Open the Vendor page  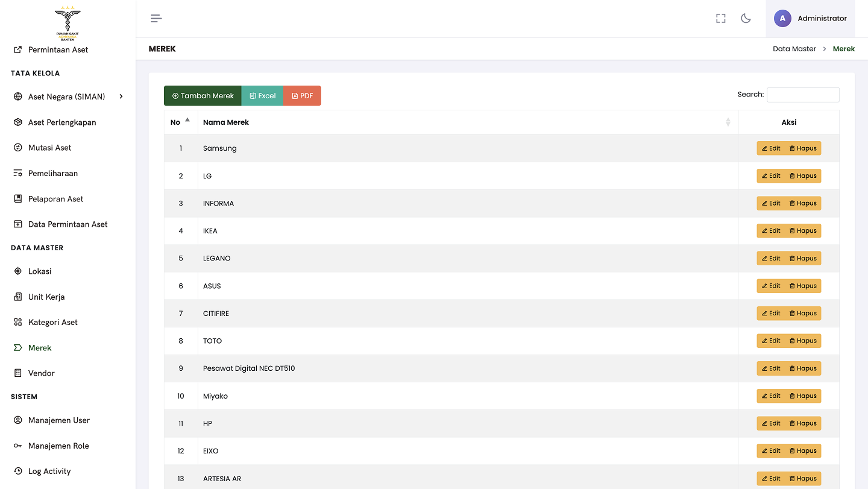click(42, 373)
